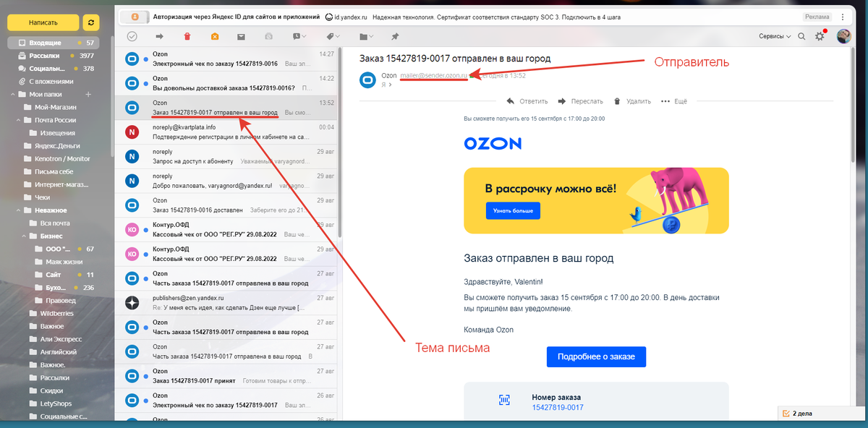The width and height of the screenshot is (868, 428).
Task: Select the Добро пожаловать email via its avatar
Action: point(132,181)
